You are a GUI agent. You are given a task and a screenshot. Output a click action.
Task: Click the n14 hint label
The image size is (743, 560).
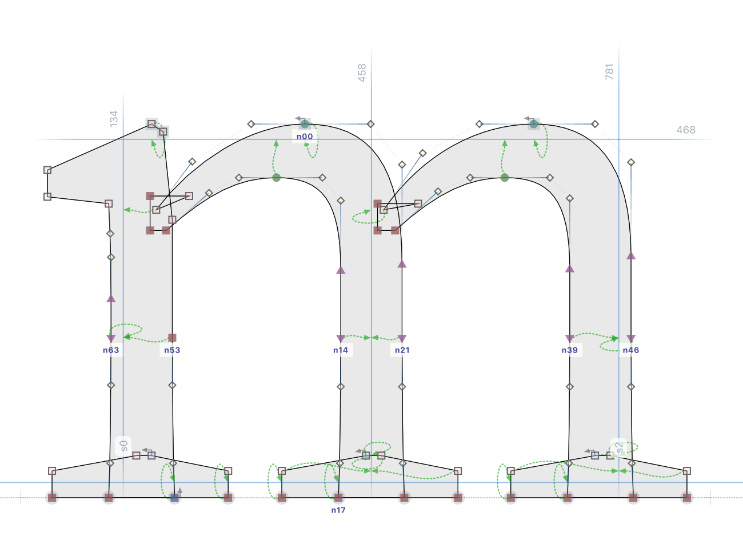click(341, 350)
